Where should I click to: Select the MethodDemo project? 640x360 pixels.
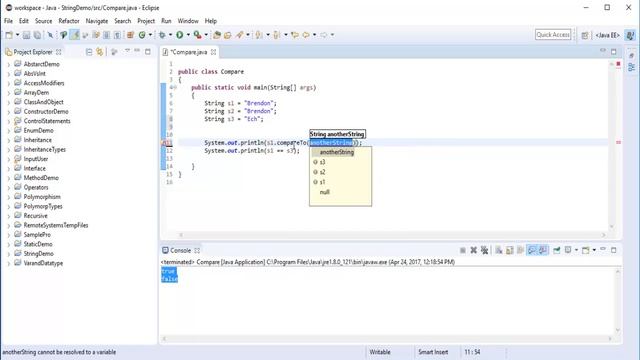click(x=41, y=178)
